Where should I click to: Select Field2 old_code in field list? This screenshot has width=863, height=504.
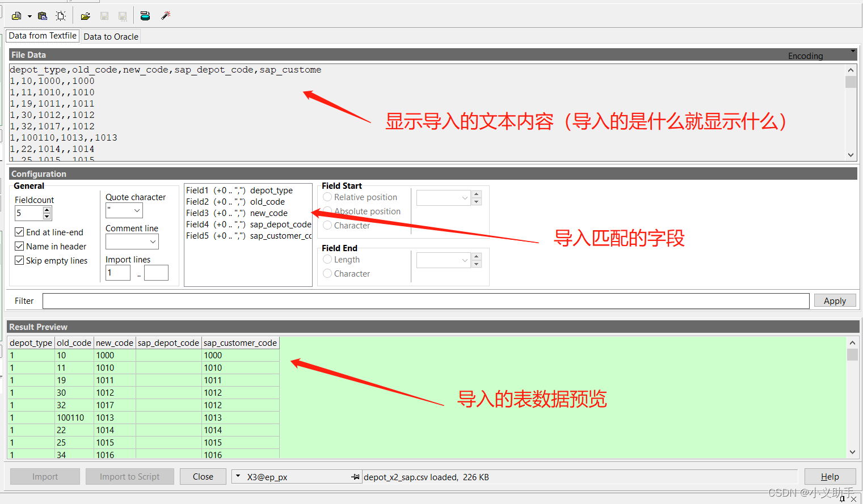[249, 202]
